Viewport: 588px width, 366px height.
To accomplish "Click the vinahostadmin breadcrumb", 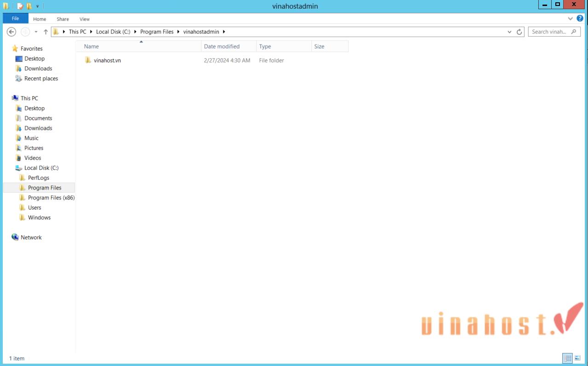I will tap(201, 32).
